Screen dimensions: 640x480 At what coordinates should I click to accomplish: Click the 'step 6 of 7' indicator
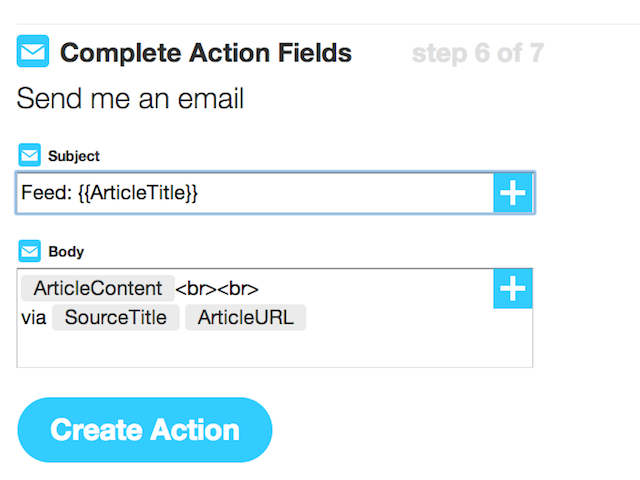pyautogui.click(x=478, y=53)
